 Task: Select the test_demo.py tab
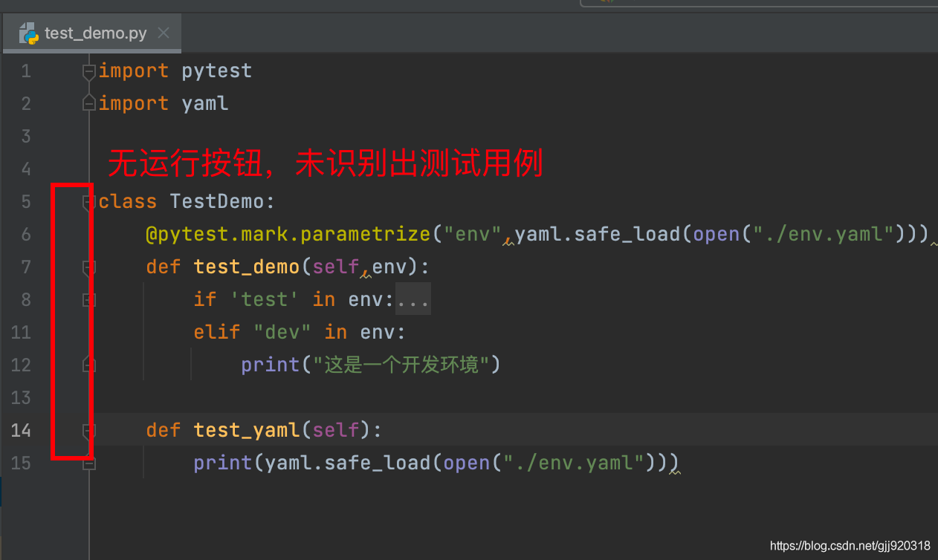(x=95, y=34)
